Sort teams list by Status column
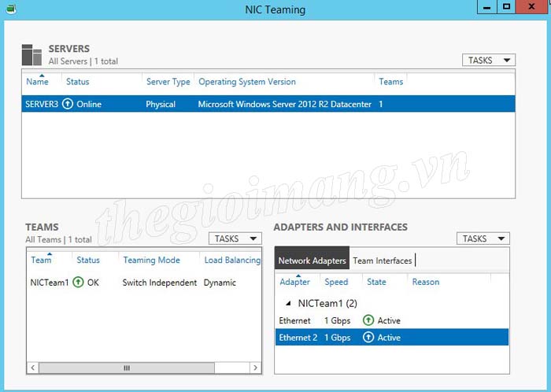Screen dimensions: 551x392 (x=88, y=260)
